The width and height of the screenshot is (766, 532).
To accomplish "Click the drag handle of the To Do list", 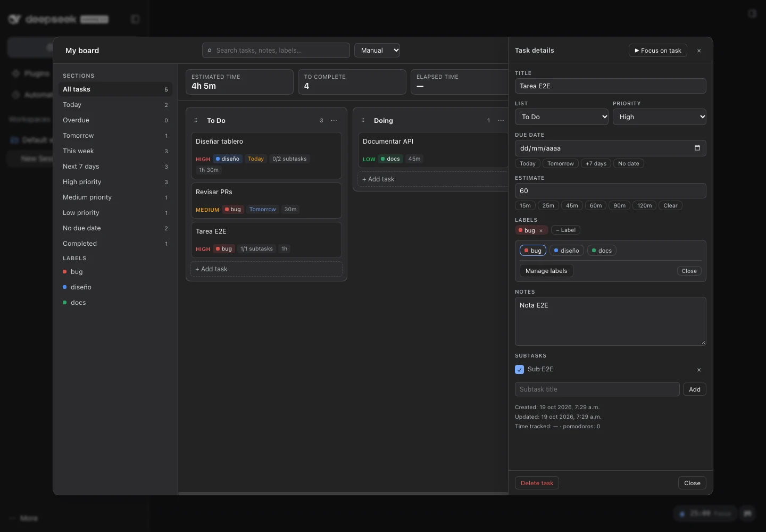I will click(196, 121).
